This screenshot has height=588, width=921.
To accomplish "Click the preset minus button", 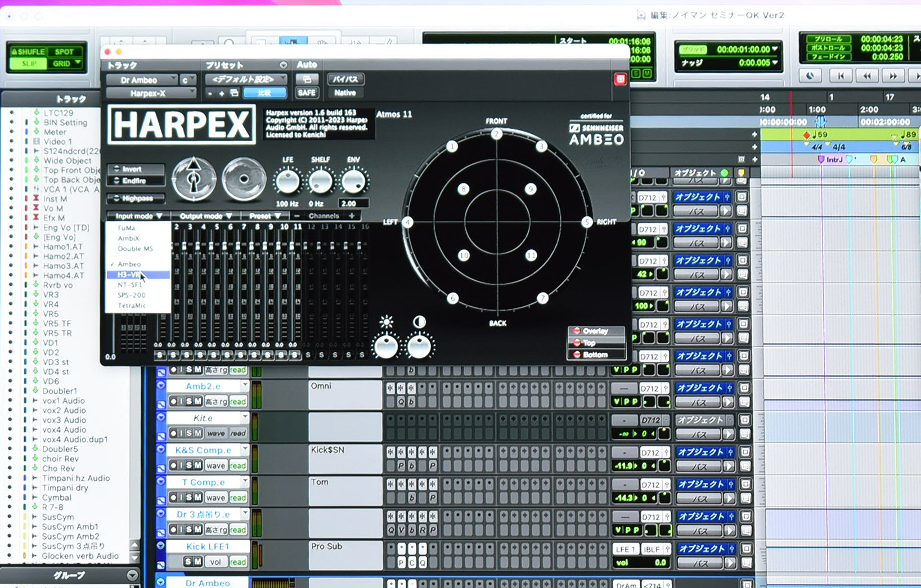I will point(210,93).
